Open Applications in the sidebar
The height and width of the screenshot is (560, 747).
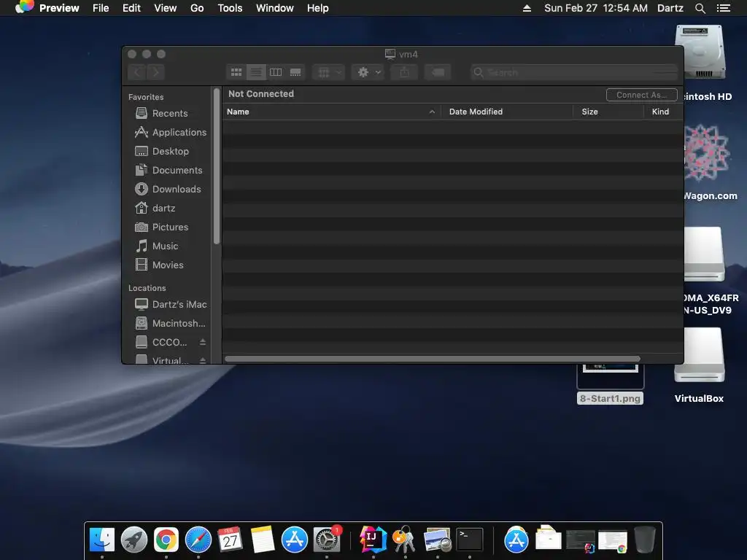pos(171,133)
